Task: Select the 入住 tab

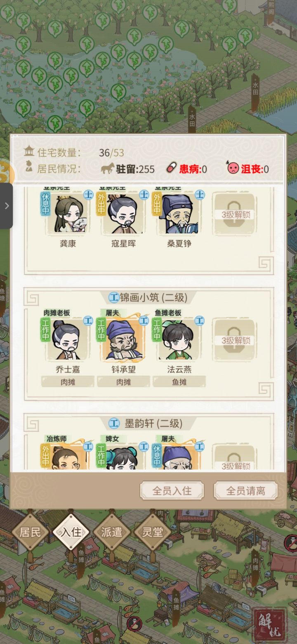Action: 71,532
